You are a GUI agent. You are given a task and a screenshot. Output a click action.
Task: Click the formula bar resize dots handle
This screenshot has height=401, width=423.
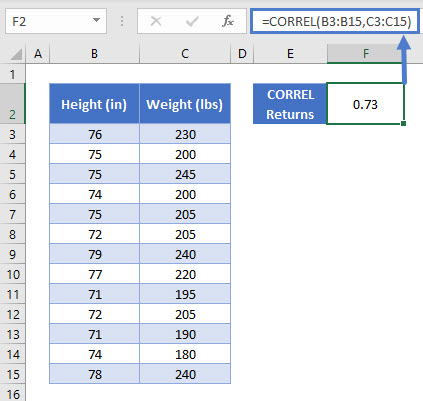click(x=122, y=21)
